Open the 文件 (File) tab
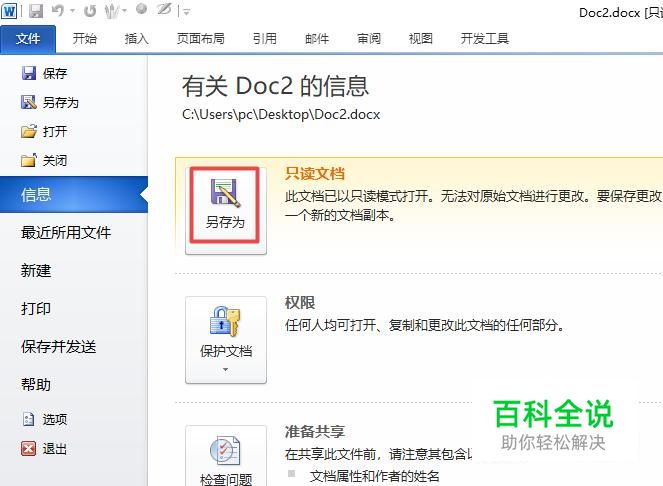 coord(28,39)
